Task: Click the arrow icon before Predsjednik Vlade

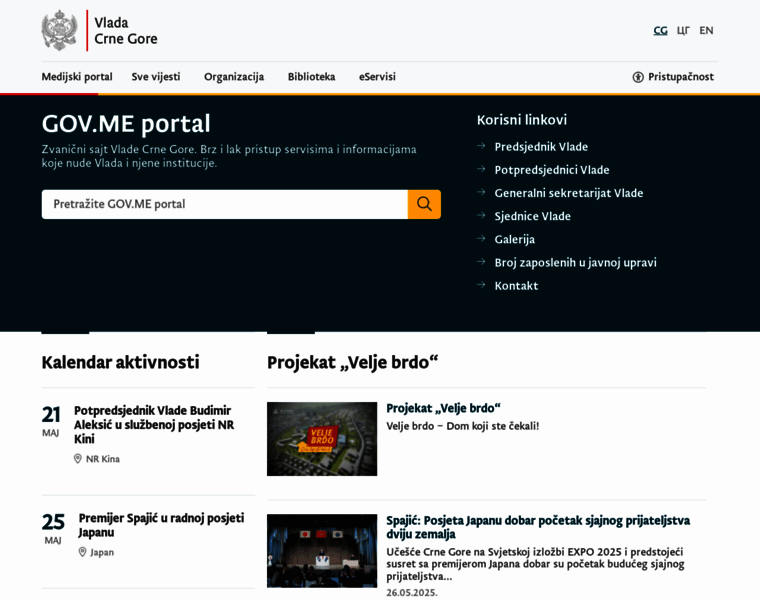Action: [481, 146]
